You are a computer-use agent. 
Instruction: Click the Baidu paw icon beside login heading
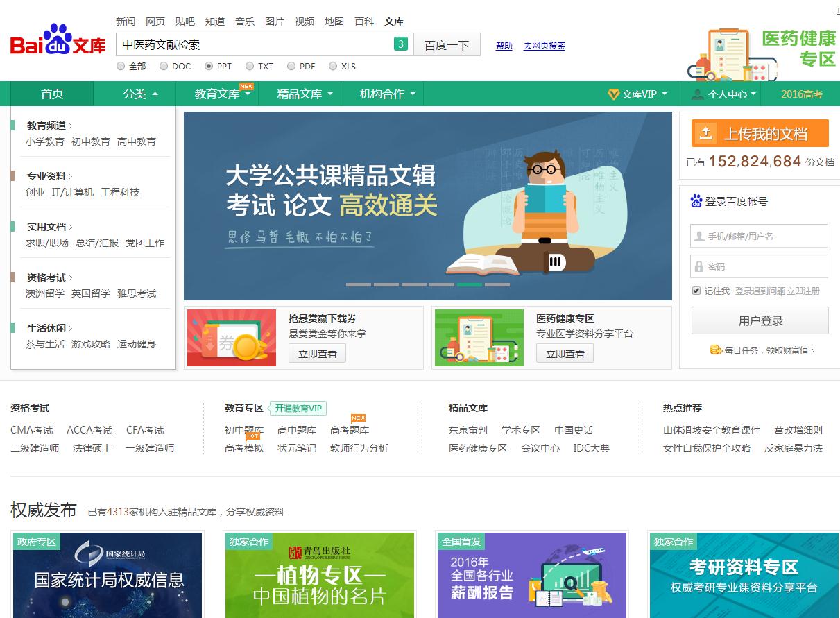(696, 201)
